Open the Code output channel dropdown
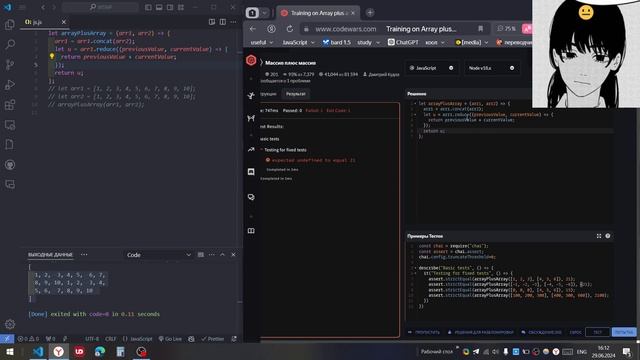Image resolution: width=640 pixels, height=360 pixels. click(x=158, y=255)
